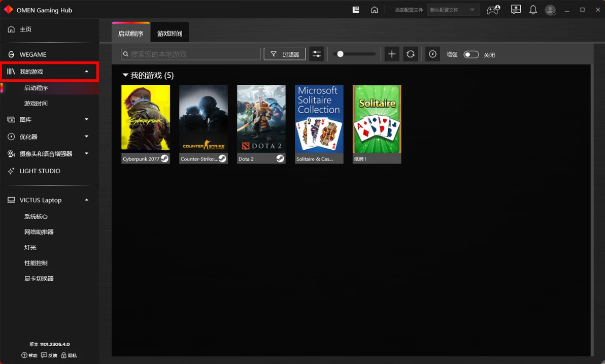Collapse the 我的游戏 sidebar section
The image size is (605, 364).
[x=86, y=72]
